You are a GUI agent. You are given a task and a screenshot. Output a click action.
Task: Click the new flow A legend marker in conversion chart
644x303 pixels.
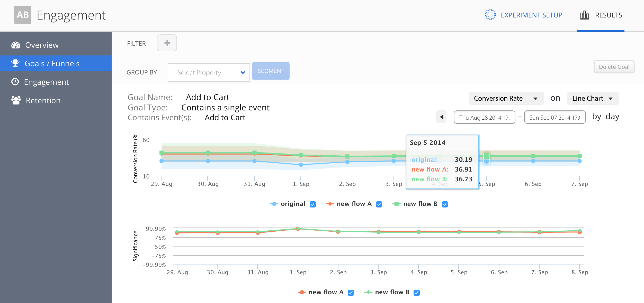click(x=330, y=204)
